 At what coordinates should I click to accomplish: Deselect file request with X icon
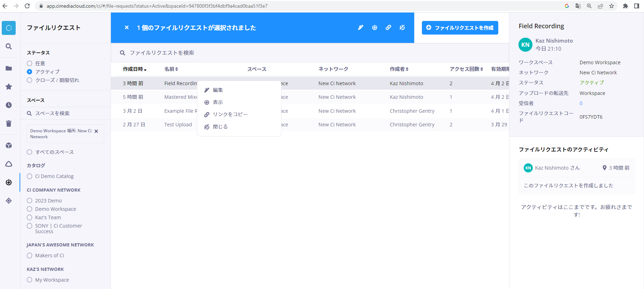pyautogui.click(x=127, y=28)
